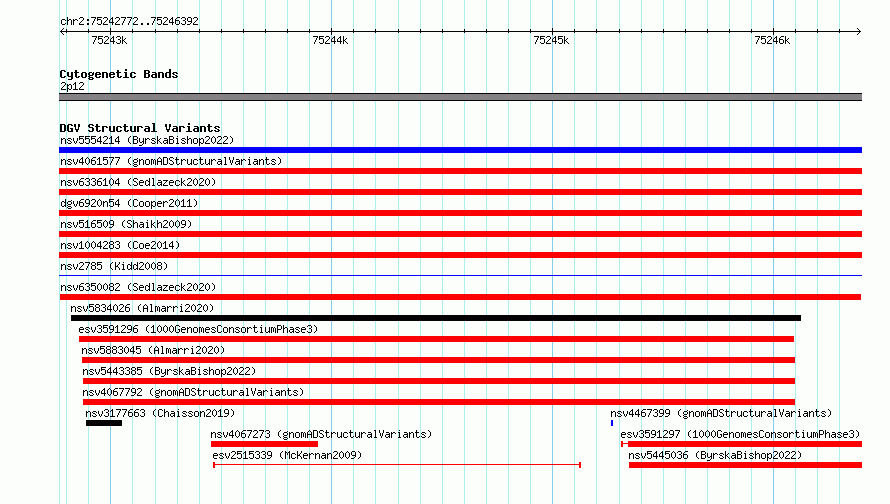Select nsv5834026 (Almarri2020) label

142,308
